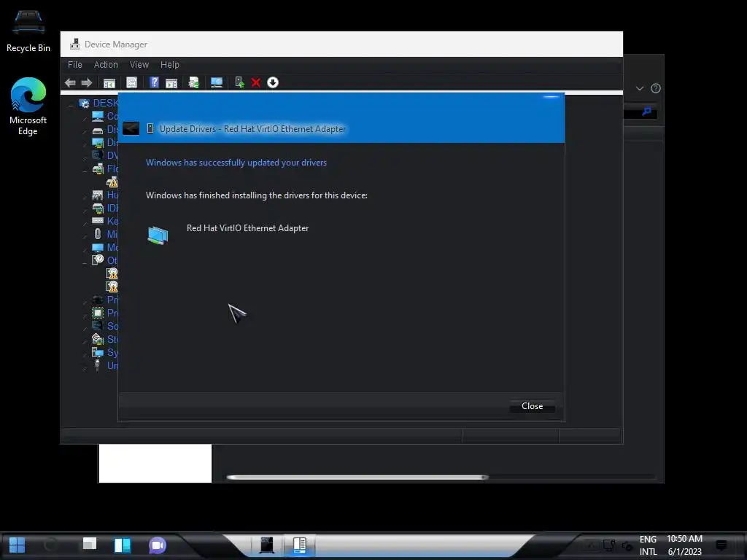Click the ENG INTL language indicator
747x560 pixels.
(x=648, y=545)
